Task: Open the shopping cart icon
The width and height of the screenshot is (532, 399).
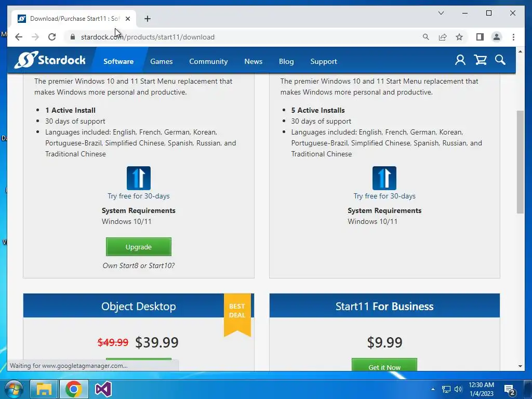Action: (481, 60)
